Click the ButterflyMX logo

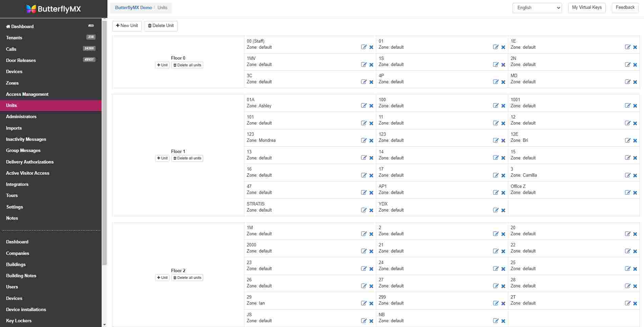[54, 9]
